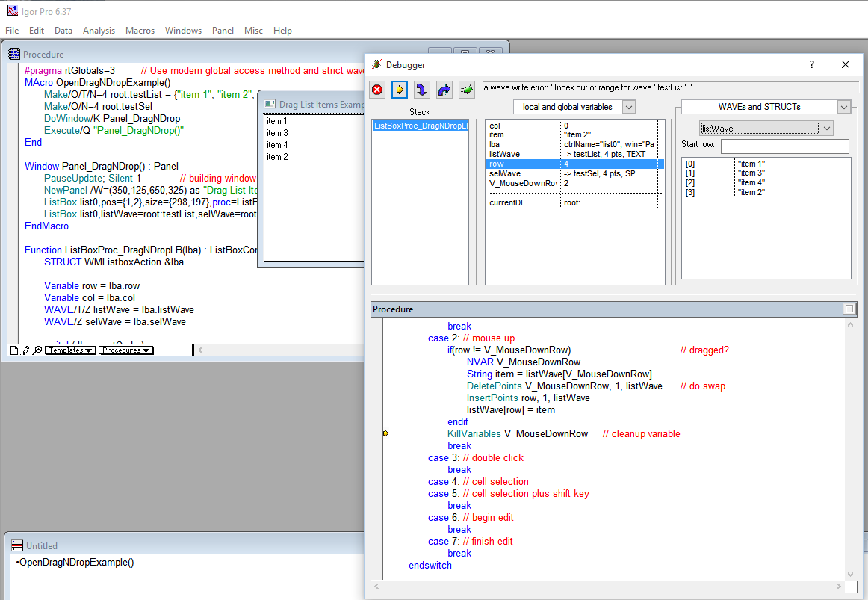Open the Macros menu
This screenshot has width=868, height=600.
click(x=140, y=31)
